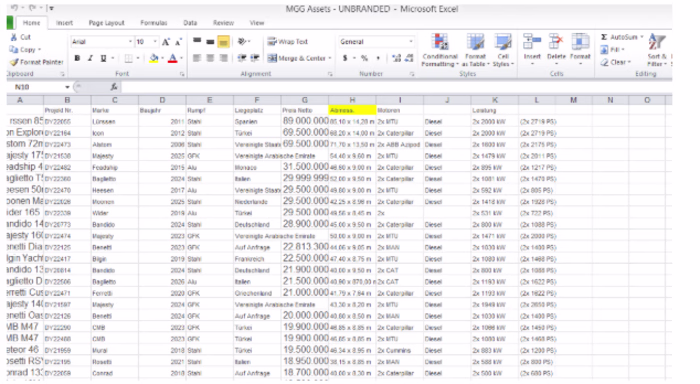This screenshot has height=384, width=700.
Task: Click the AutoSum sigma button
Action: point(619,37)
